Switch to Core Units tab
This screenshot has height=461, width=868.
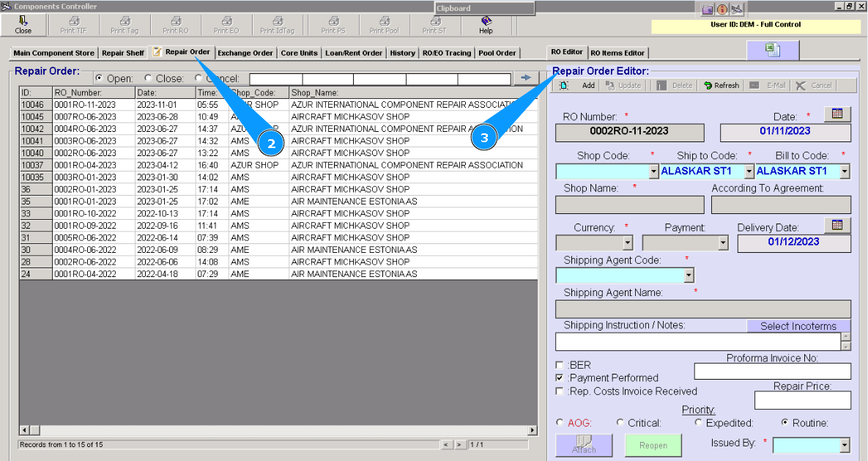299,54
